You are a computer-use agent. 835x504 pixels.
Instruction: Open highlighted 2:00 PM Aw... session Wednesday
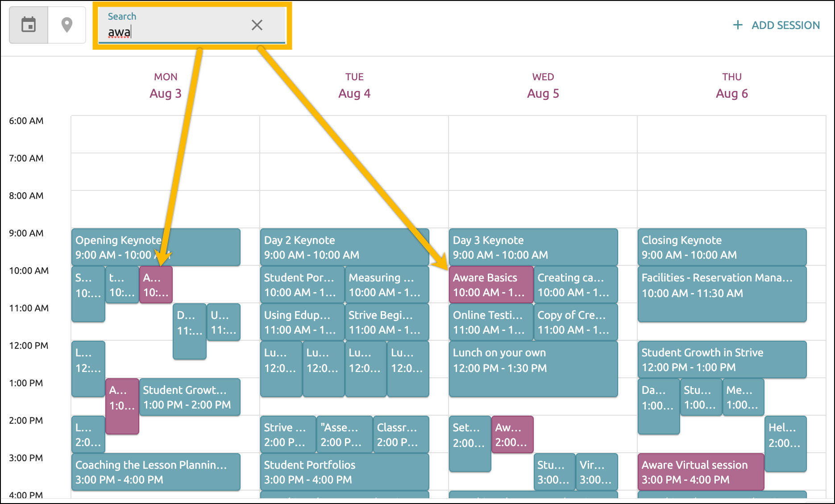512,434
